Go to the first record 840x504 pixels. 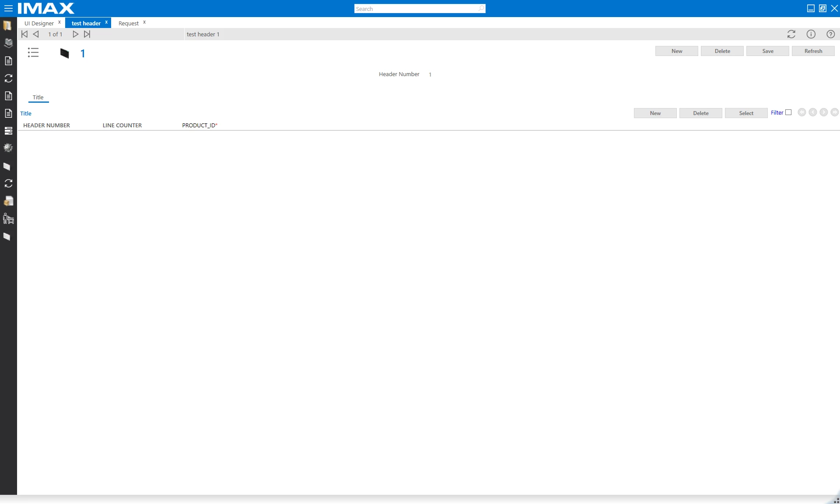click(24, 34)
